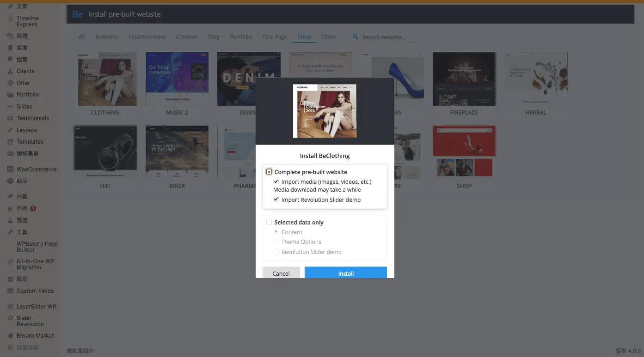Viewport: 644px width, 357px height.
Task: Click the Be logo in header
Action: point(77,14)
